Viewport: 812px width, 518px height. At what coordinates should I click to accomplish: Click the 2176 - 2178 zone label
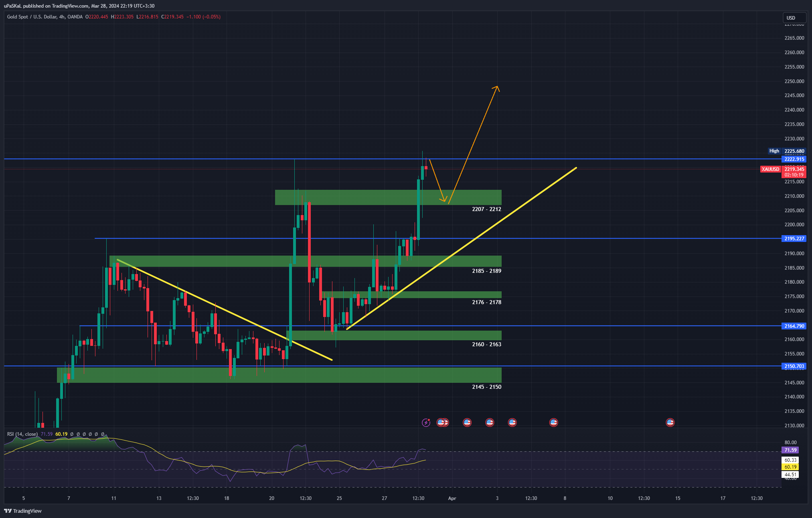486,302
